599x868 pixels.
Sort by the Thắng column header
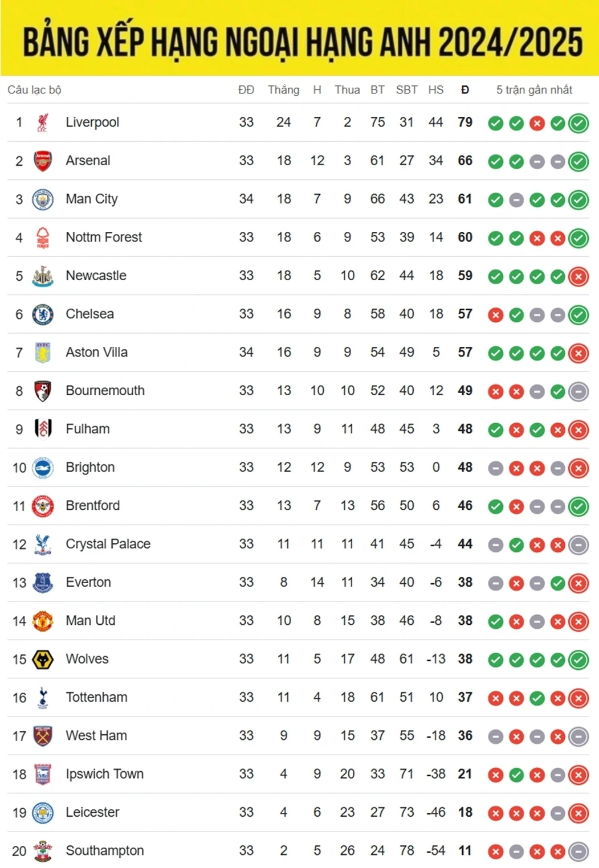pos(283,90)
